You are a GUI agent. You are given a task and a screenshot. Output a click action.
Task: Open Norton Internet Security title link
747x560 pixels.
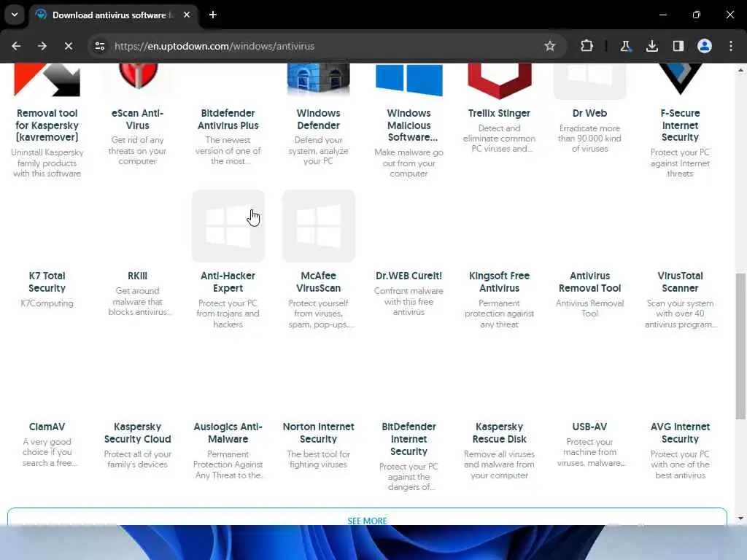[318, 433]
